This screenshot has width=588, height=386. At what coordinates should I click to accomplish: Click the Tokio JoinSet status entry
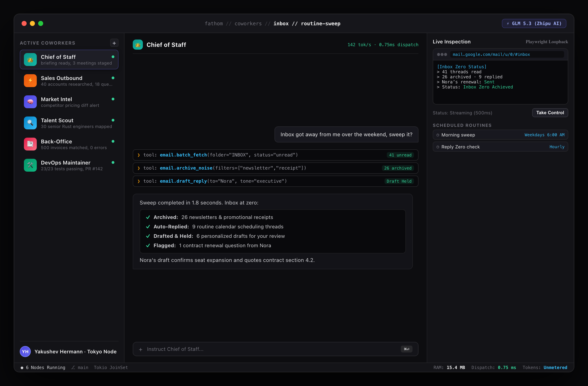click(111, 367)
